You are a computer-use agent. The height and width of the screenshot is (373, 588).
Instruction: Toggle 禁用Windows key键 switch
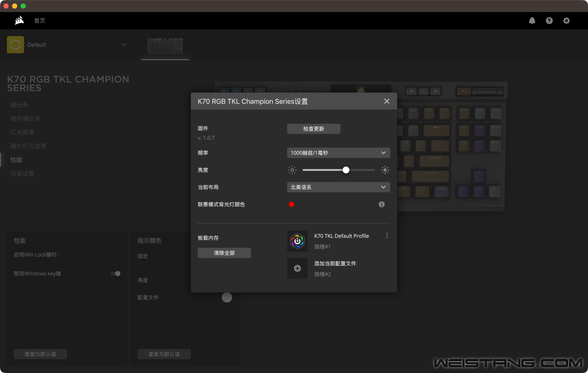point(115,273)
